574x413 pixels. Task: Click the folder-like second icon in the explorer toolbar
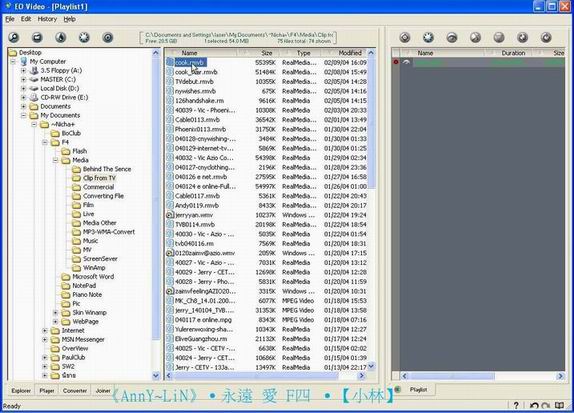pos(37,37)
